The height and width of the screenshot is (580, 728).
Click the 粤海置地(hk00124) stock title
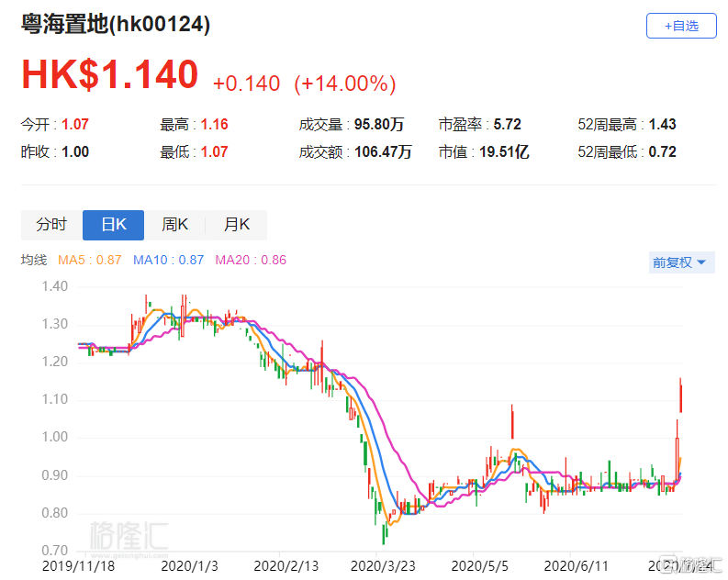pos(116,25)
